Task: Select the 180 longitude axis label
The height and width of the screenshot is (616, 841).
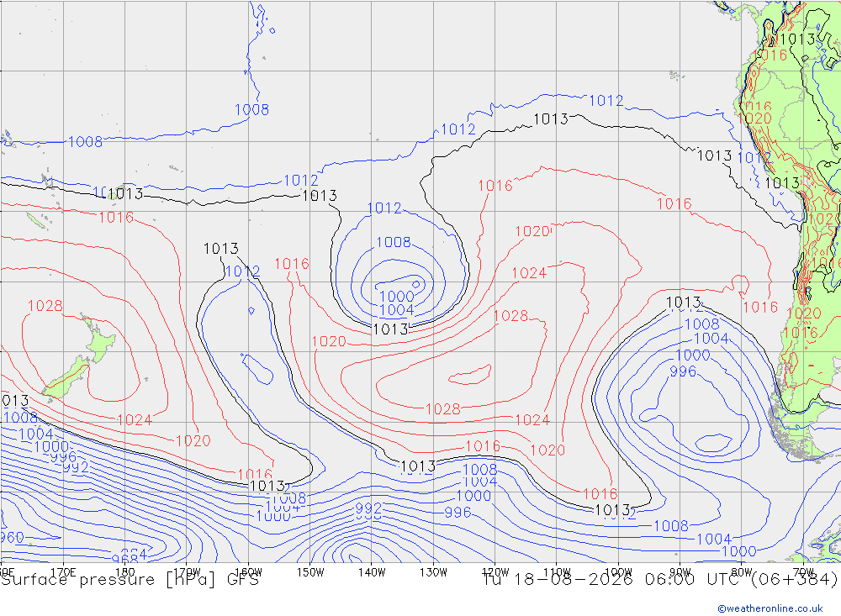Action: [124, 572]
